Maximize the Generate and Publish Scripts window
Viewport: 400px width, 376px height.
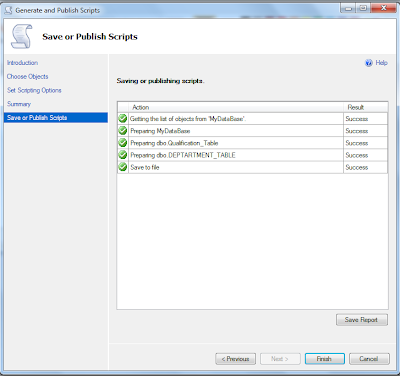(x=363, y=8)
